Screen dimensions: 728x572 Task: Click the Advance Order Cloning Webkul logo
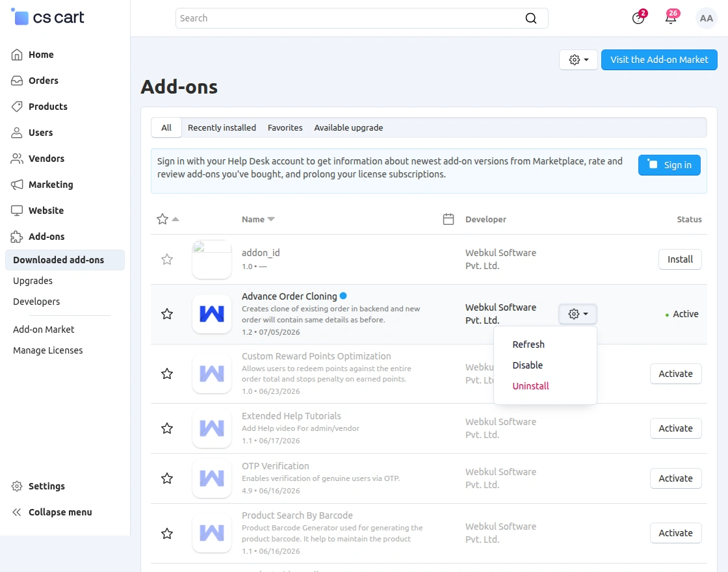click(x=212, y=314)
